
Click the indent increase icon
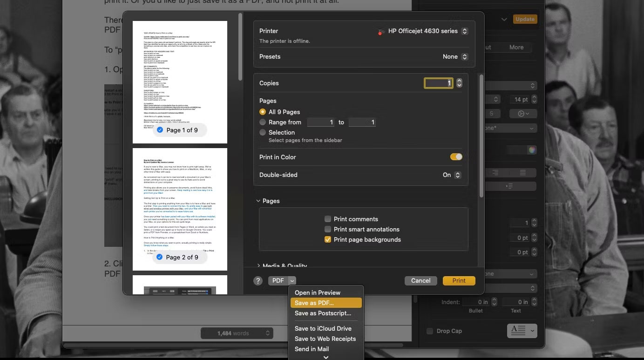509,186
